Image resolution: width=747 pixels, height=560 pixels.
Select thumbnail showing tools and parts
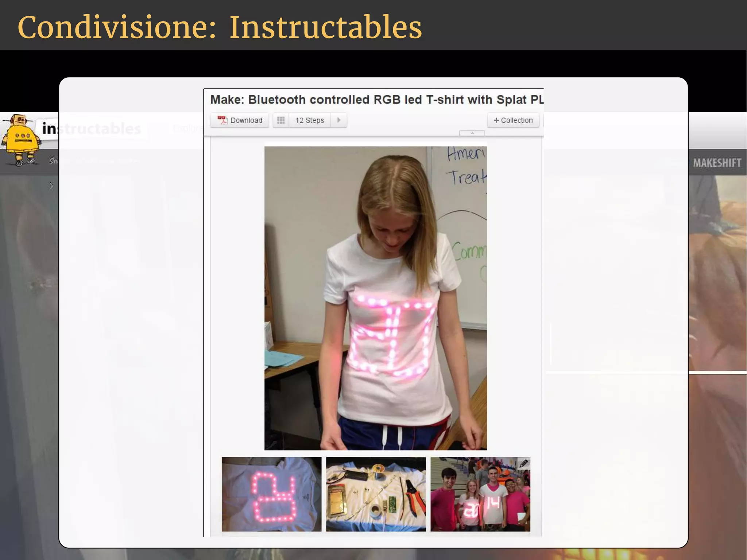point(376,494)
